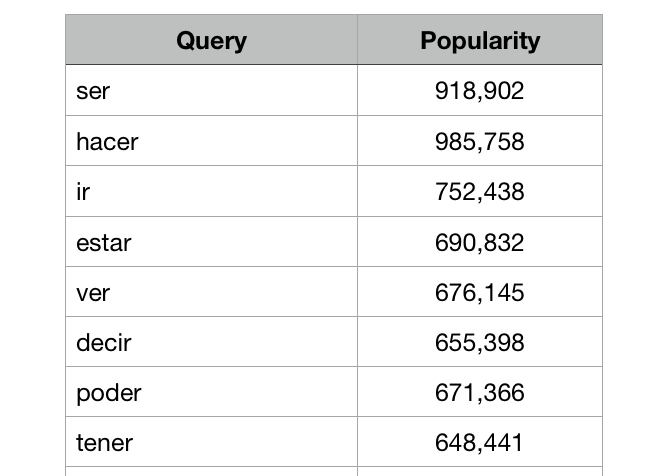Click the "estar" query cell
This screenshot has height=476, width=670.
point(211,242)
